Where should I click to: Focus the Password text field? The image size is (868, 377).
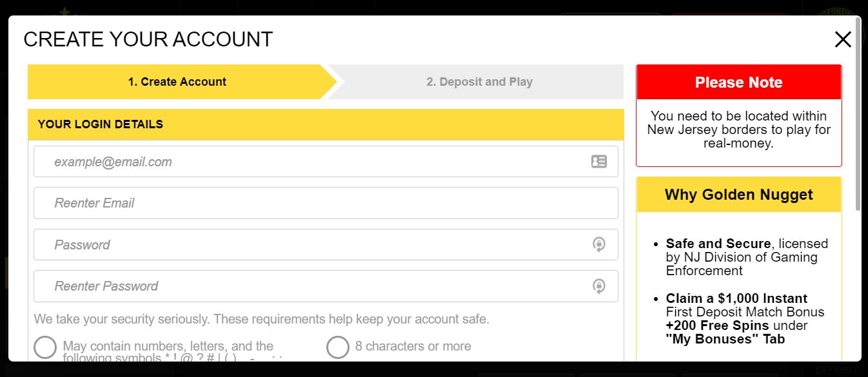tap(310, 245)
